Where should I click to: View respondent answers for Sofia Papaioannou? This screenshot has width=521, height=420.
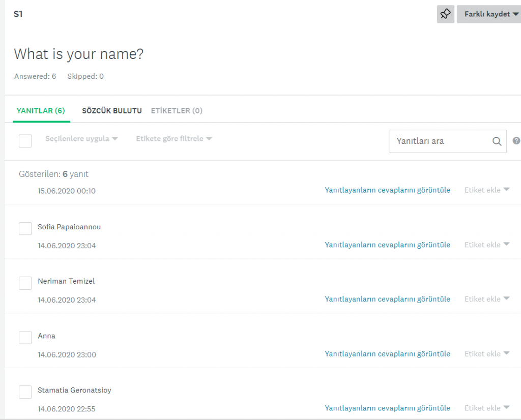point(387,245)
